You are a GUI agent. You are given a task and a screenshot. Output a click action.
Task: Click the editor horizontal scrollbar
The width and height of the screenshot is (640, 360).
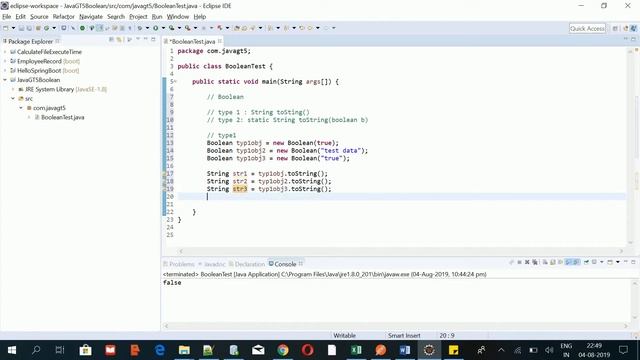point(401,251)
